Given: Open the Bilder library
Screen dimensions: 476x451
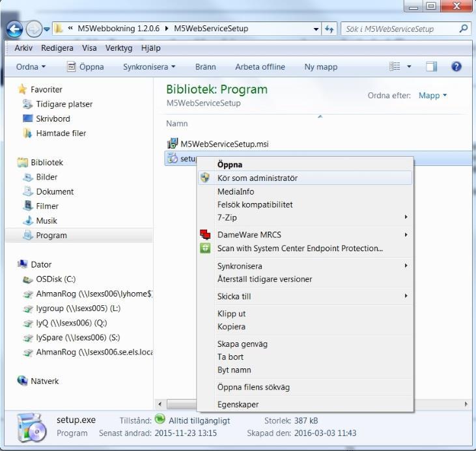Looking at the screenshot, I should coord(46,177).
